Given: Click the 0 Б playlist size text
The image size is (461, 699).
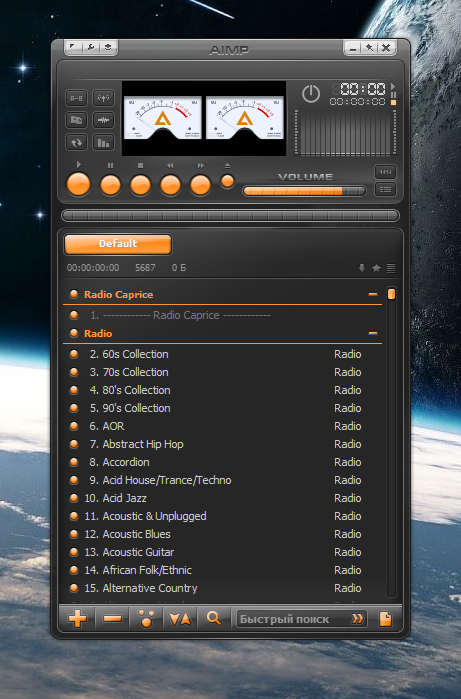Looking at the screenshot, I should (x=179, y=268).
